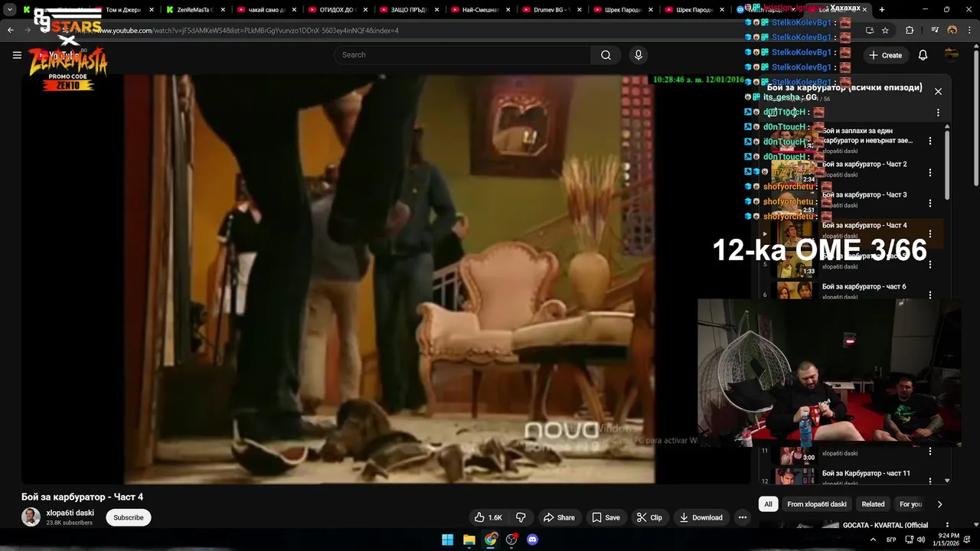The height and width of the screenshot is (551, 980).
Task: Go back with browser back arrow
Action: (11, 31)
